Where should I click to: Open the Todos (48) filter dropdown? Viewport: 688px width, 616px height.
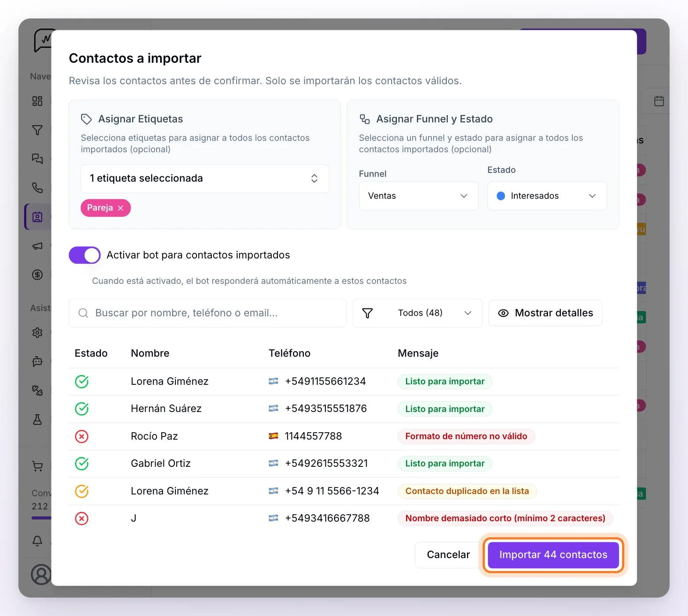pyautogui.click(x=417, y=313)
